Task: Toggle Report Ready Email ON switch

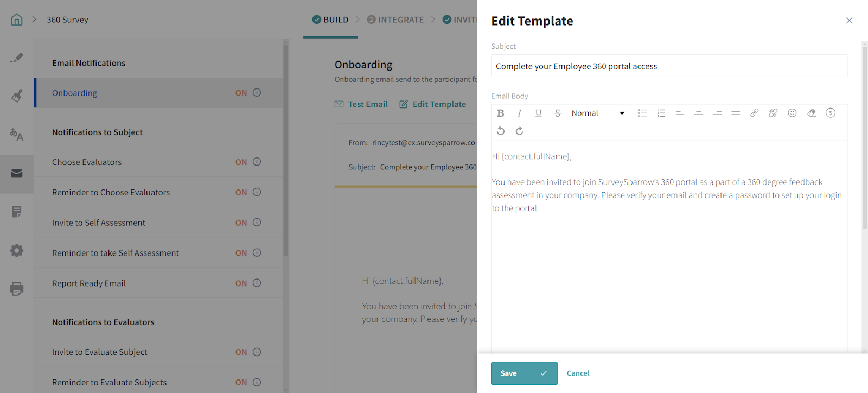Action: (x=241, y=283)
